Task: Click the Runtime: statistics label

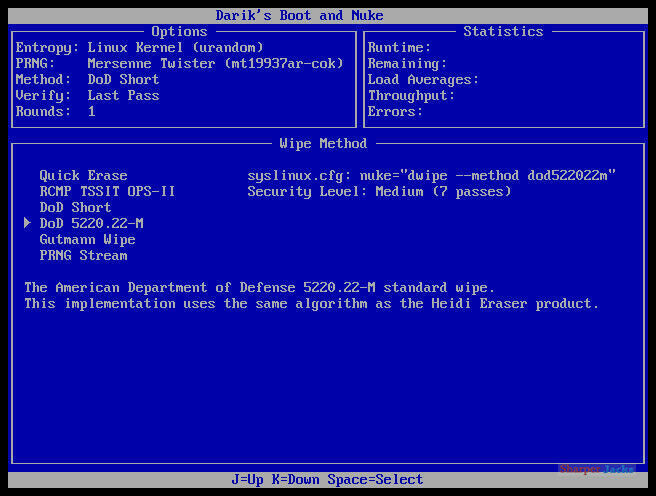Action: pos(399,48)
